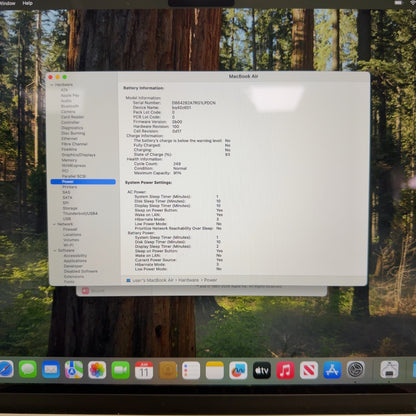Select Disc Burning in the sidebar
This screenshot has width=416, height=416.
(x=73, y=133)
